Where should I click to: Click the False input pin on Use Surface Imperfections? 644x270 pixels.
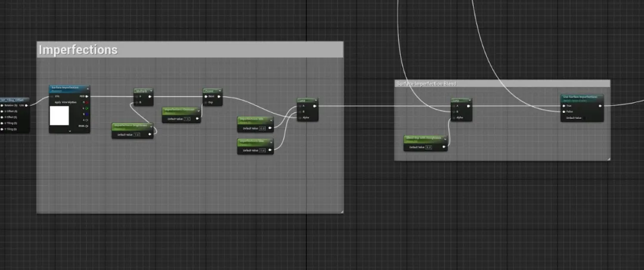tap(563, 112)
